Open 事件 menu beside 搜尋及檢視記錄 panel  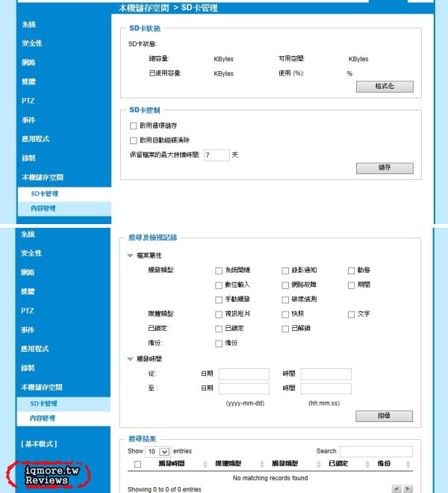28,330
